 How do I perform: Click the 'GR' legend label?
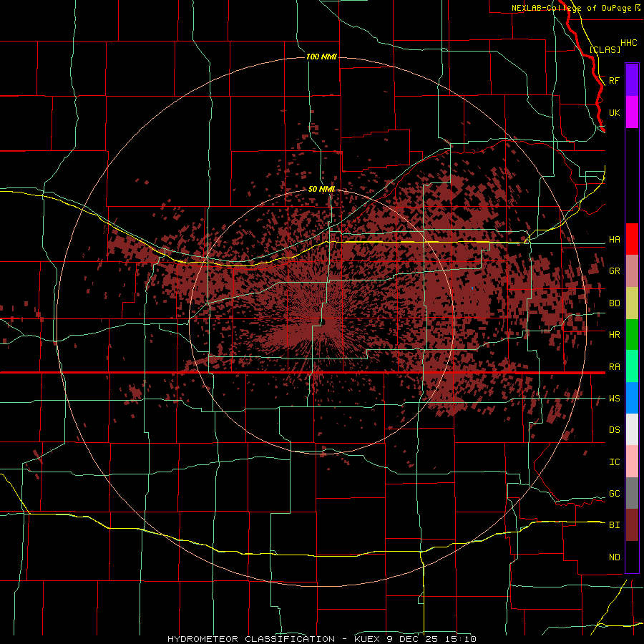[x=615, y=271]
